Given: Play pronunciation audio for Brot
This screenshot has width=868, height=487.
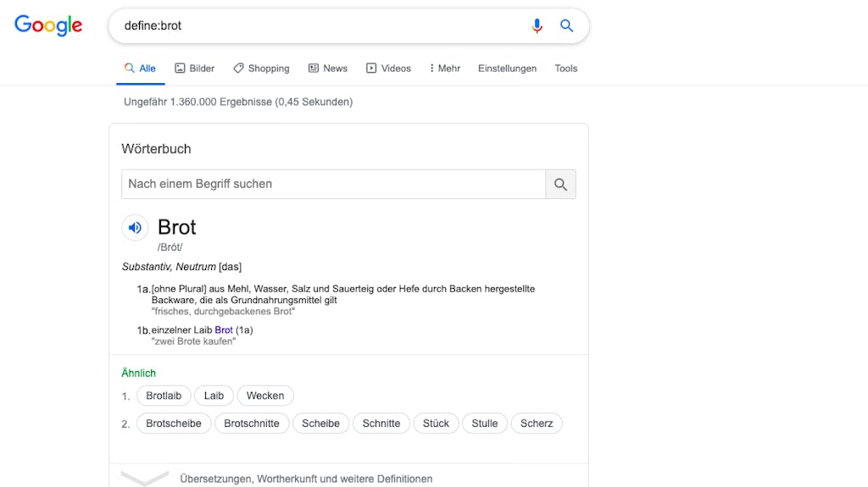Looking at the screenshot, I should pos(135,228).
